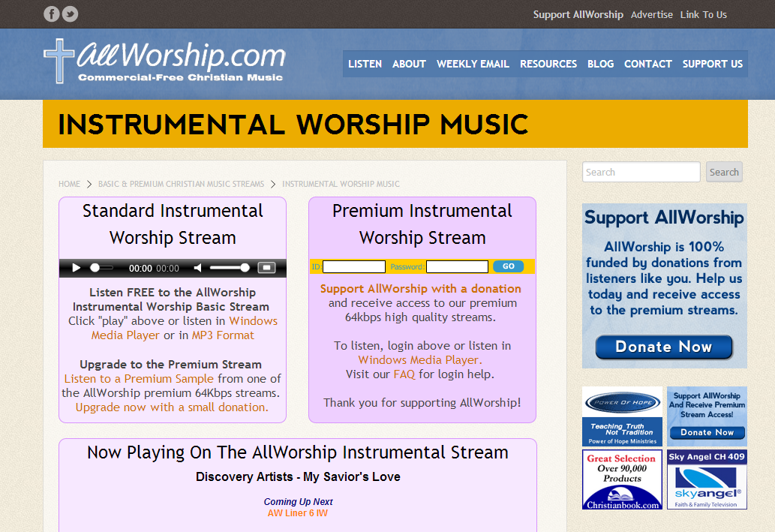The image size is (775, 532).
Task: Go to HOME breadcrumb
Action: [x=69, y=184]
